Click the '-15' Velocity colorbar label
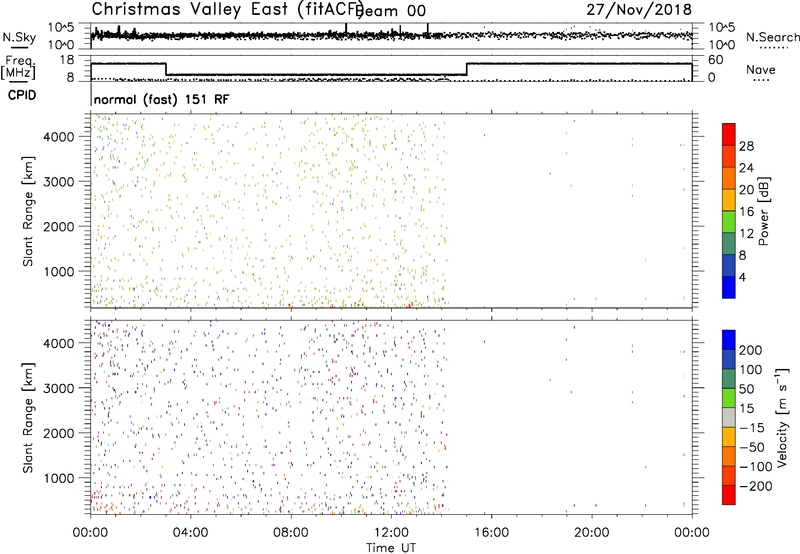Viewport: 800px width, 554px height. coord(752,427)
